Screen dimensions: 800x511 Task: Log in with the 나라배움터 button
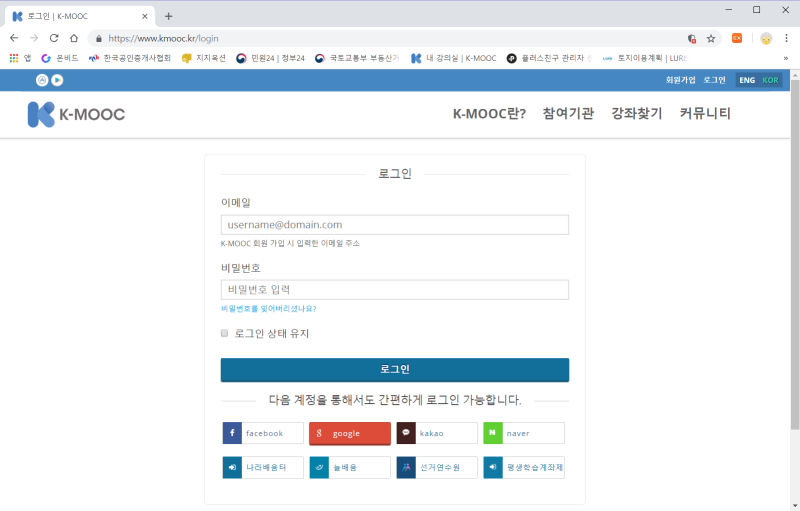point(263,467)
